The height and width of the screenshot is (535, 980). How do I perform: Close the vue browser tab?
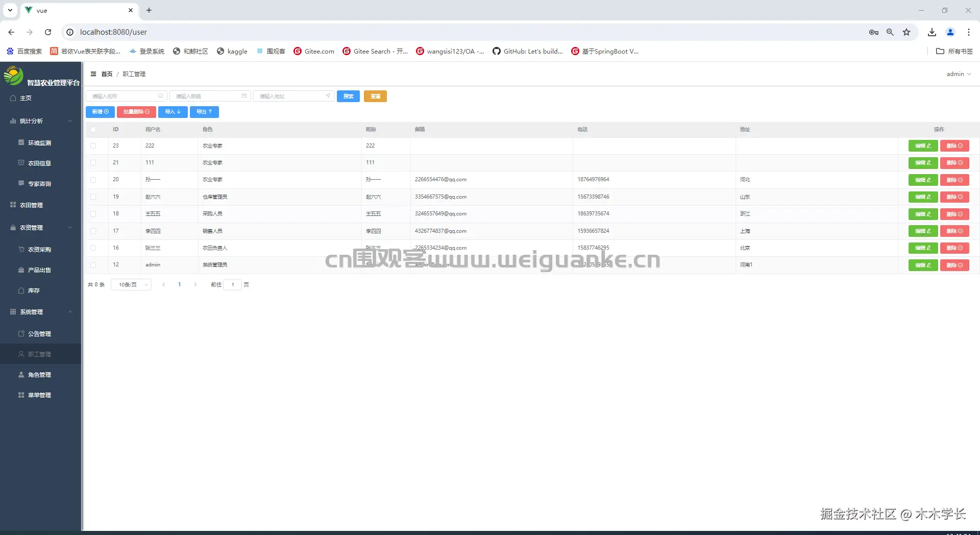[131, 10]
